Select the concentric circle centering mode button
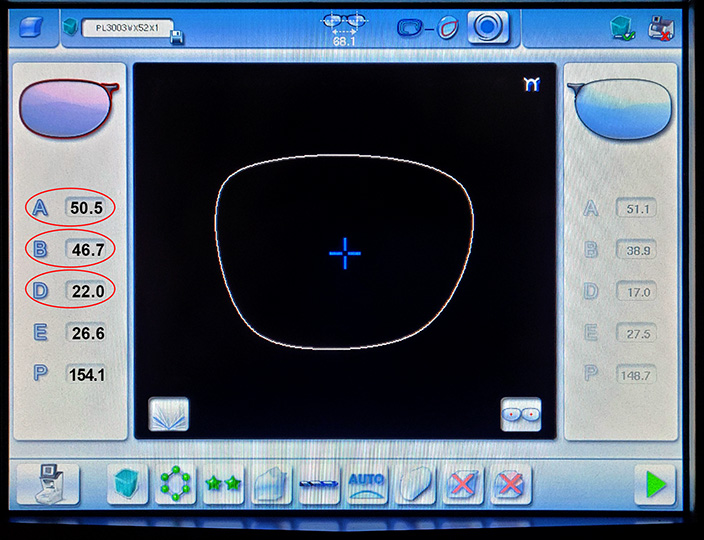The image size is (704, 540). (488, 28)
